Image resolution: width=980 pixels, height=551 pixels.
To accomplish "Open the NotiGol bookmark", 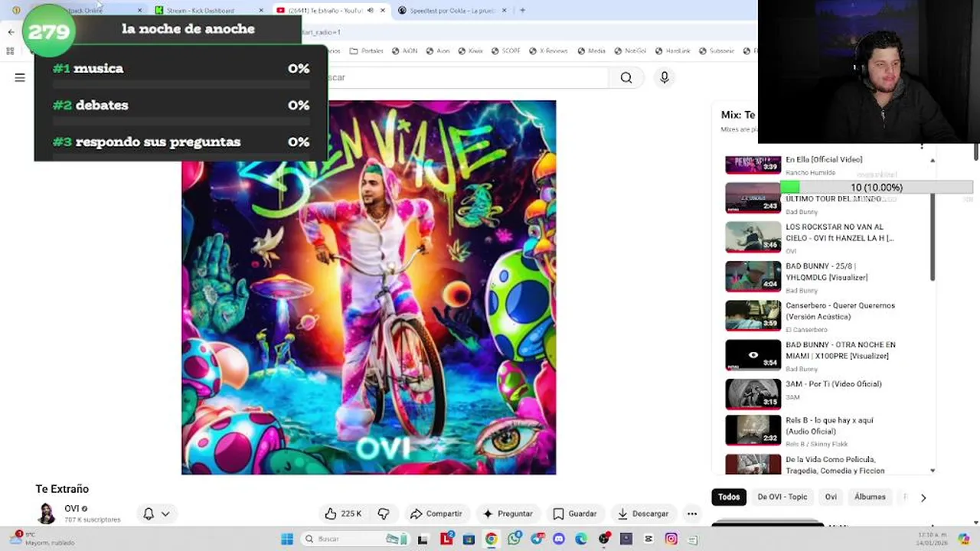I will 629,51.
